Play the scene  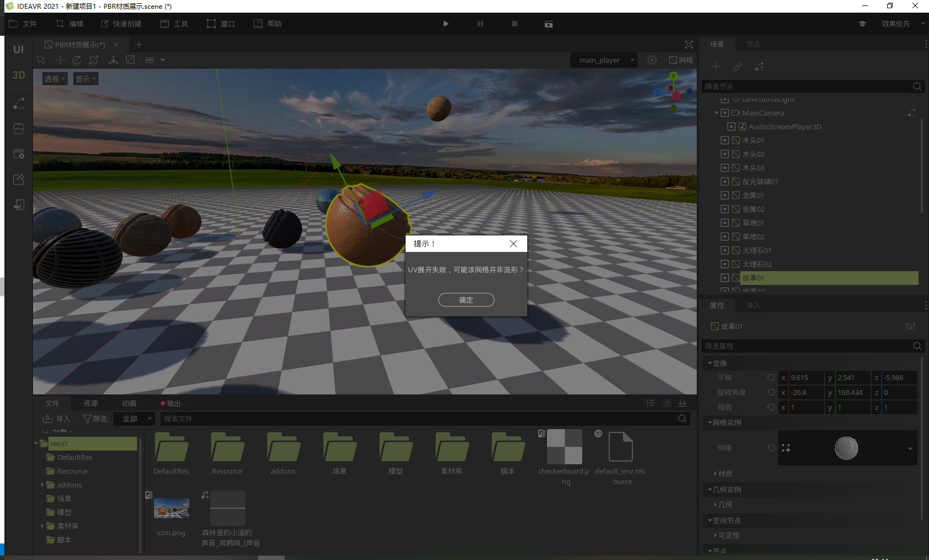[x=446, y=24]
